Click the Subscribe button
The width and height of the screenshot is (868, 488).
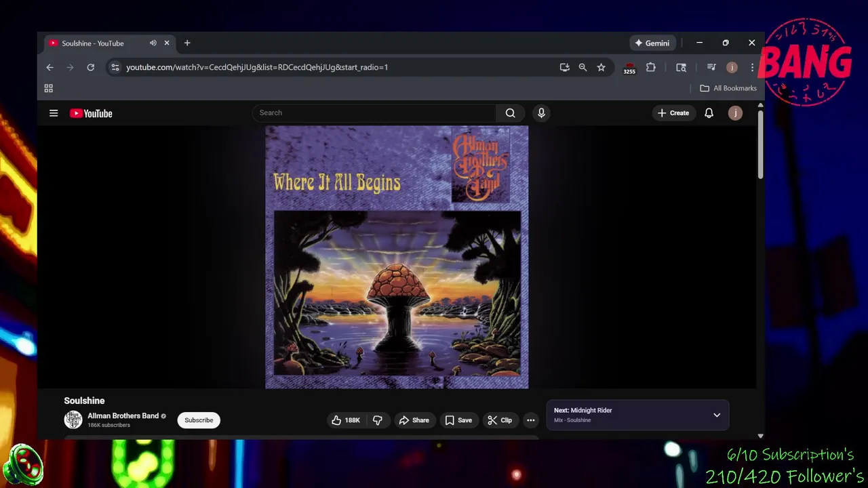click(x=199, y=420)
